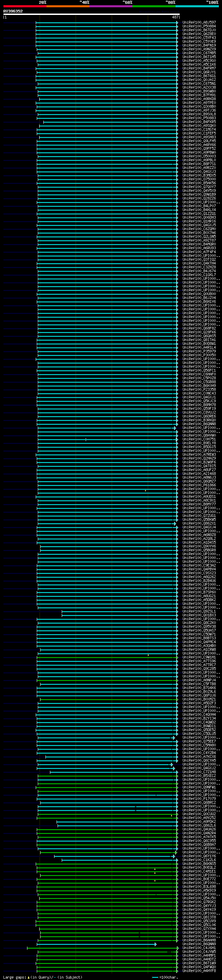The height and width of the screenshot is (980, 222).
Task: Select hit label UniRef100_A9TPE0
Action: coord(199,103)
